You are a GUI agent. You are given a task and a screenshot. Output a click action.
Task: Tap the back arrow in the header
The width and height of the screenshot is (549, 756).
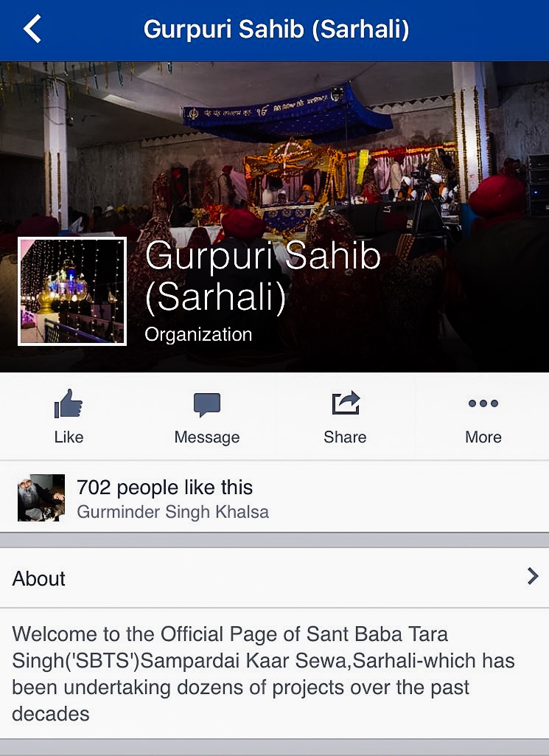click(x=32, y=29)
